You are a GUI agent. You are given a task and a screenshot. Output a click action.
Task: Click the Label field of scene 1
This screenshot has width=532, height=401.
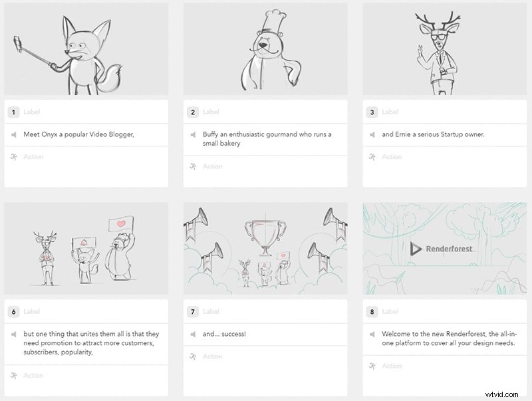tap(32, 112)
